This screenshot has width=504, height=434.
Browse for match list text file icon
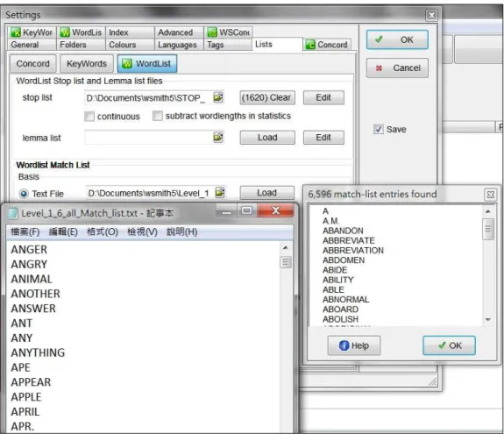point(220,193)
